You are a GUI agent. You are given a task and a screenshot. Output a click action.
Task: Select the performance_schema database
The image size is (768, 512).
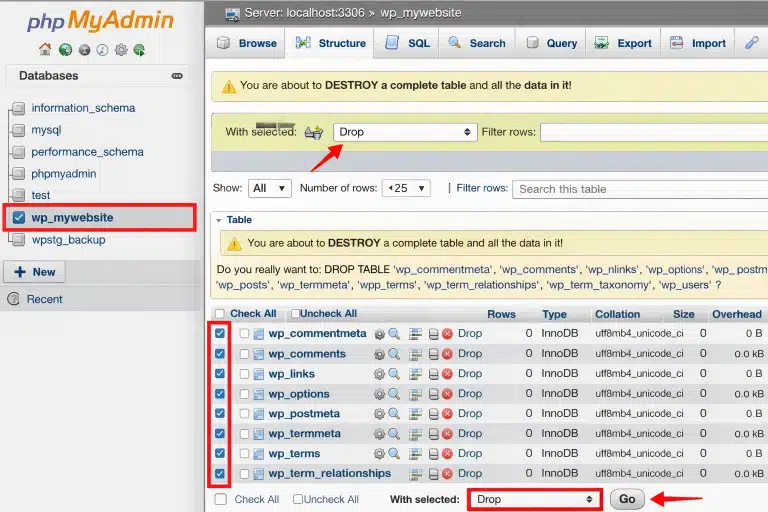tap(88, 152)
